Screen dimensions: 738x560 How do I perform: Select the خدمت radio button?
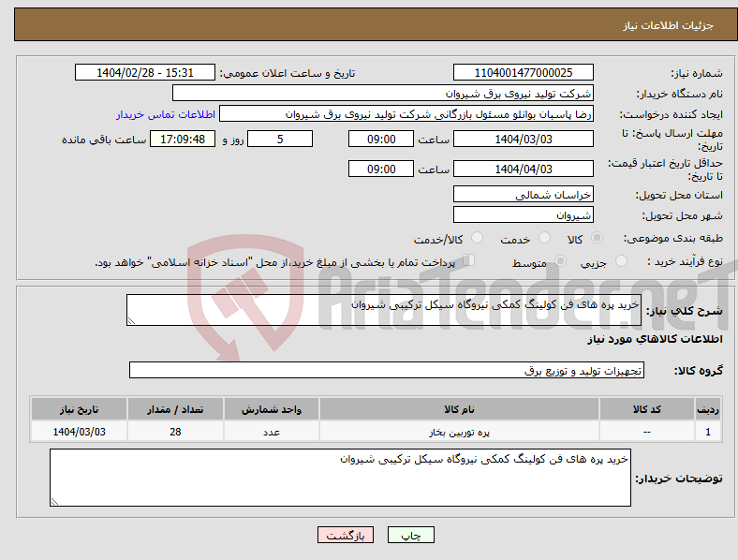pos(544,238)
